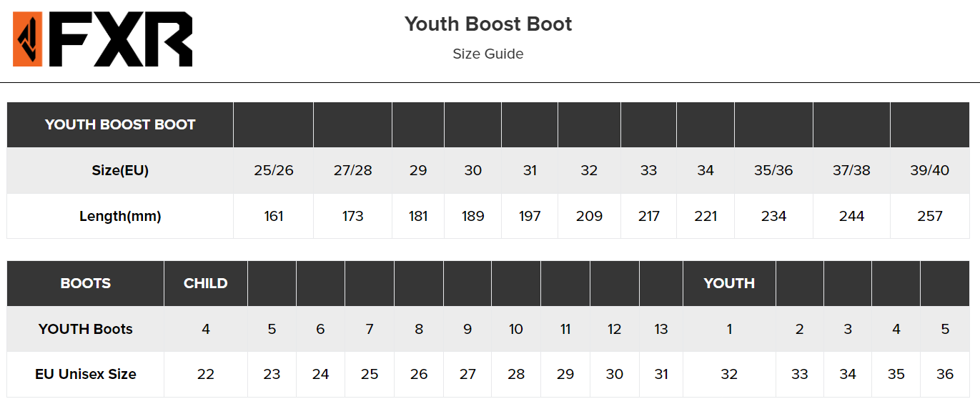
Task: Click the YOUTH column header
Action: point(729,283)
